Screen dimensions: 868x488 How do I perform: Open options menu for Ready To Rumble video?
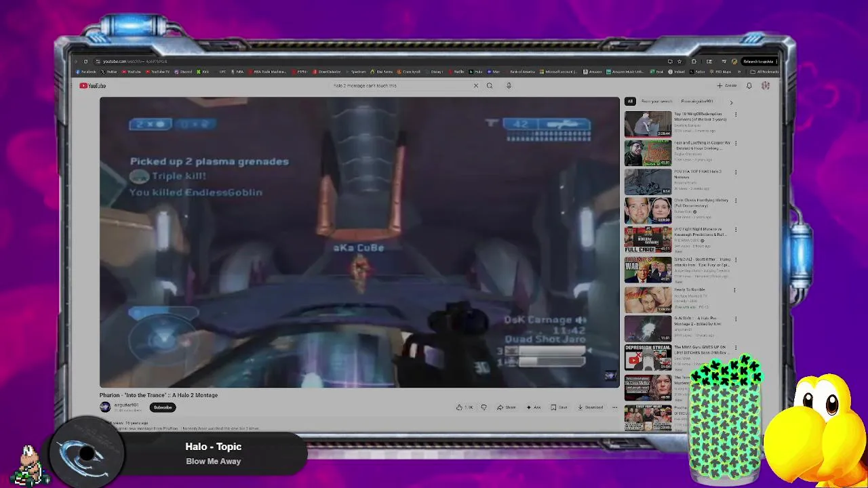point(736,290)
